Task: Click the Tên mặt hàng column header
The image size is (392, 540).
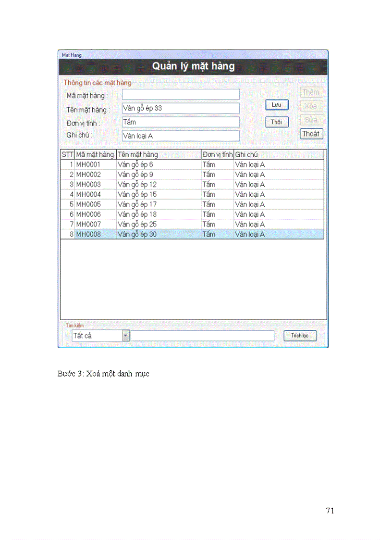Action: pos(139,154)
